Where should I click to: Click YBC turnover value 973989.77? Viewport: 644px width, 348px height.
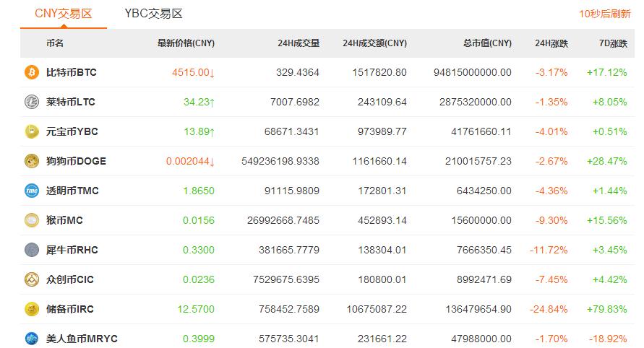pyautogui.click(x=382, y=131)
